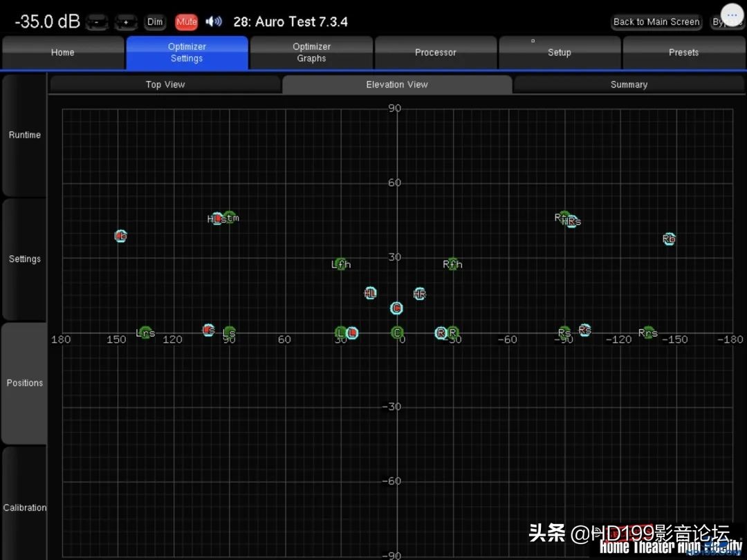Viewport: 747px width, 560px height.
Task: Open the Runtime side panel
Action: 25,135
